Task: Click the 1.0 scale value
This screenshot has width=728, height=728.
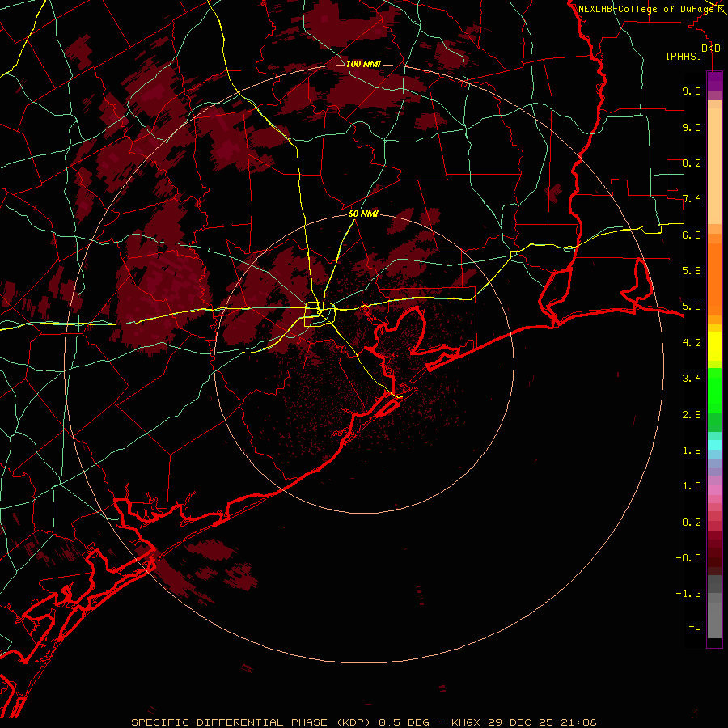Action: (x=692, y=486)
